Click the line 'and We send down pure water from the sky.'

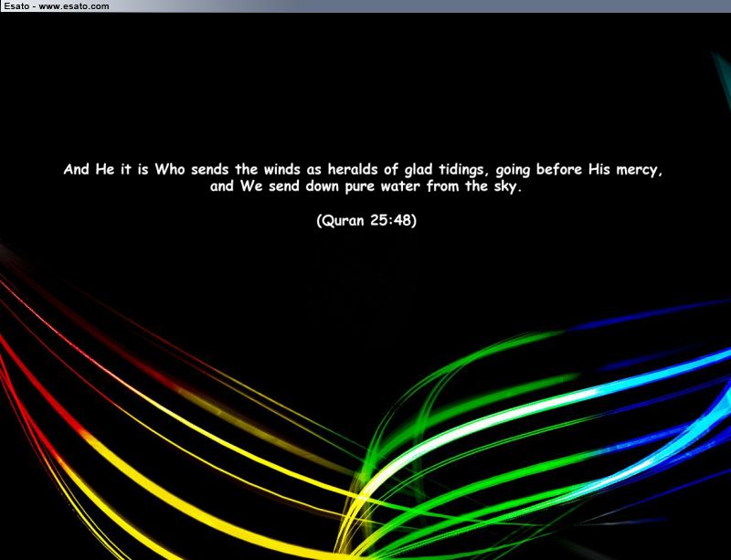[x=365, y=186]
